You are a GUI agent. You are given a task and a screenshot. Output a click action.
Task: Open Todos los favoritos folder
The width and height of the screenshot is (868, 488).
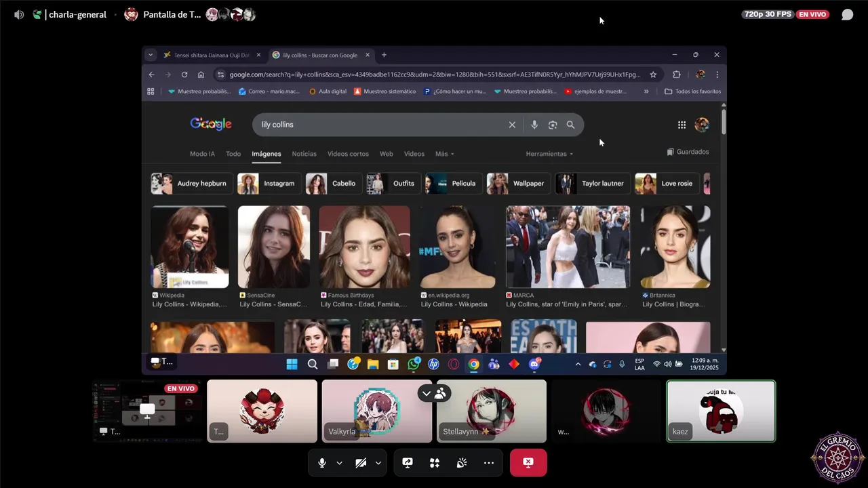coord(692,91)
